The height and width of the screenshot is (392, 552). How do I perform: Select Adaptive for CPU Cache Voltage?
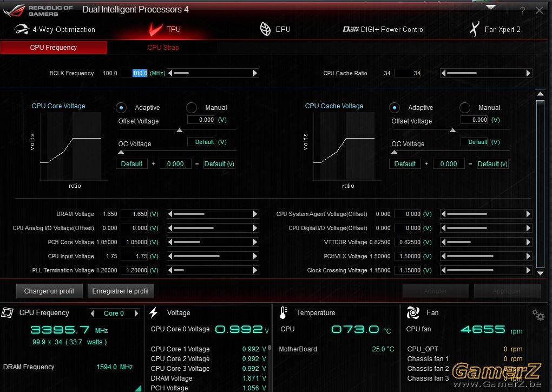point(395,107)
